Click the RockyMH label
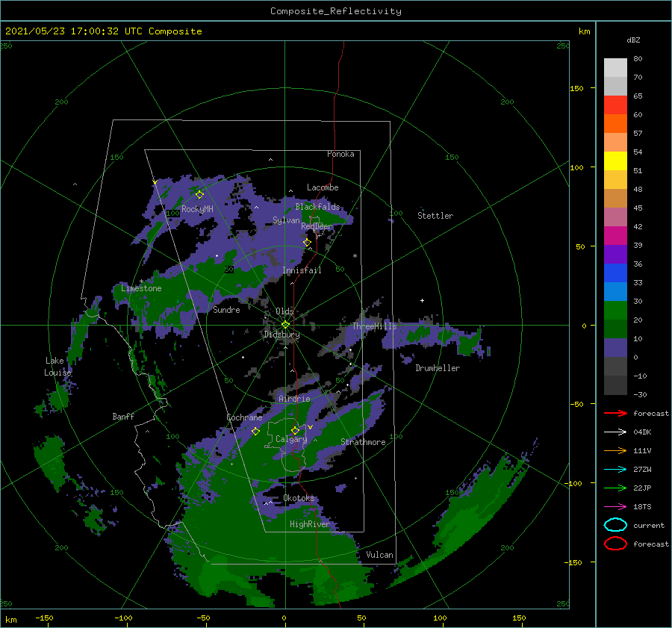 (197, 209)
